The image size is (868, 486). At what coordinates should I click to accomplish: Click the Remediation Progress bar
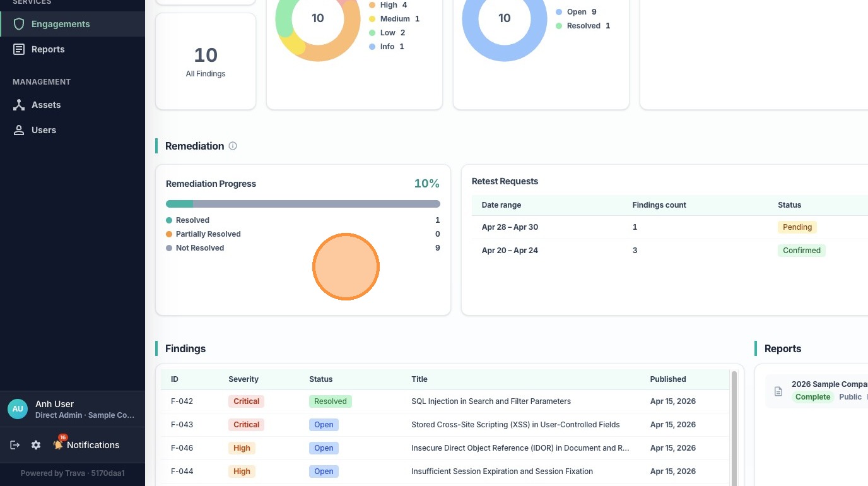point(303,204)
